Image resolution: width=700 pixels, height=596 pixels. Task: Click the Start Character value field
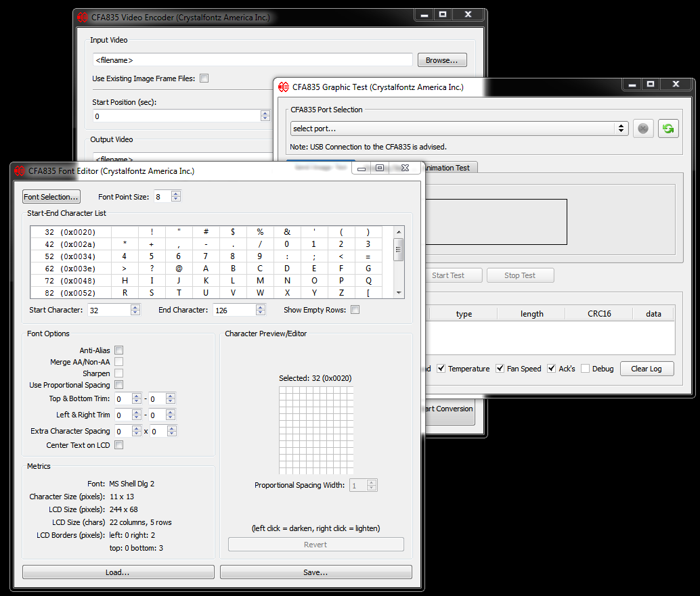click(110, 310)
